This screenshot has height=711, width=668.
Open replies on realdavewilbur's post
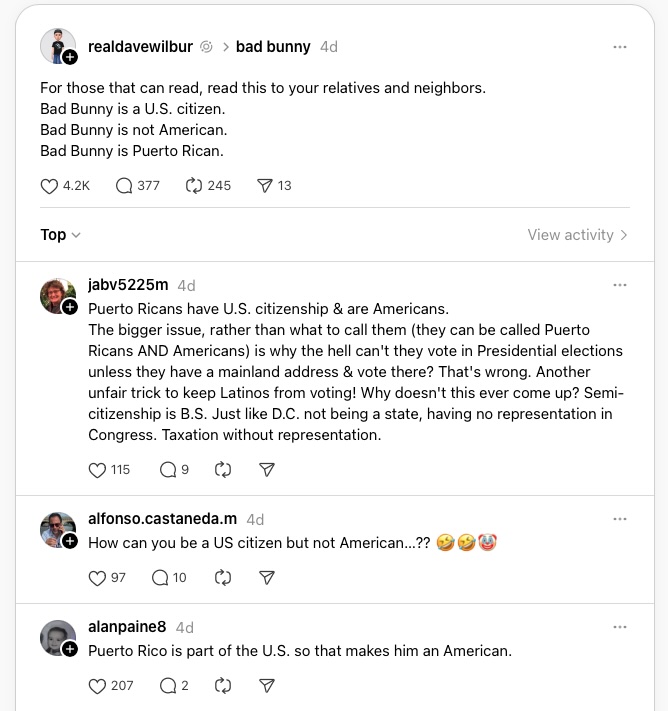[x=125, y=186]
